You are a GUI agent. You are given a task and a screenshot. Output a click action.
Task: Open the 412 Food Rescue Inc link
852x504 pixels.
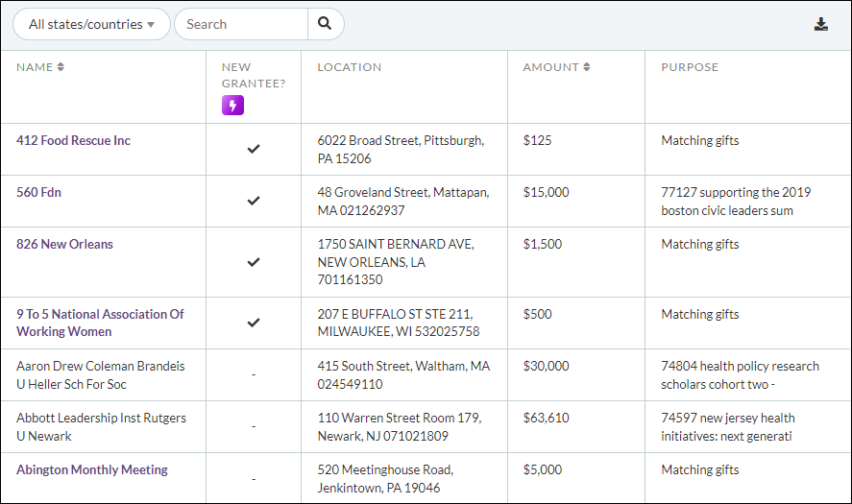coord(73,141)
